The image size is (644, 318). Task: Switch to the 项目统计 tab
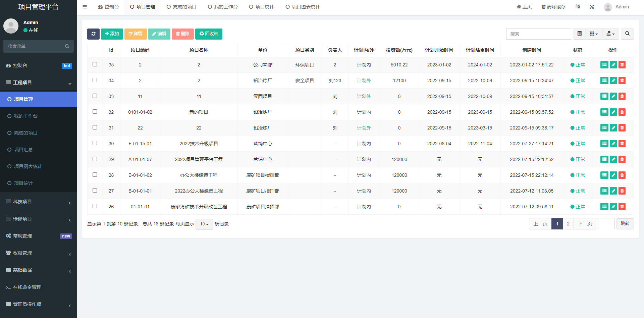pos(262,7)
